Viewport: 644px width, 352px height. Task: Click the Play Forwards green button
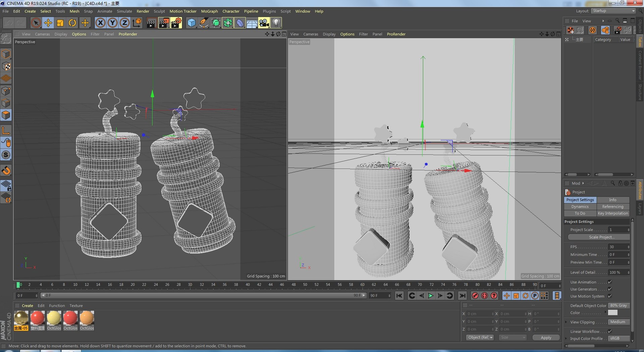pyautogui.click(x=431, y=296)
